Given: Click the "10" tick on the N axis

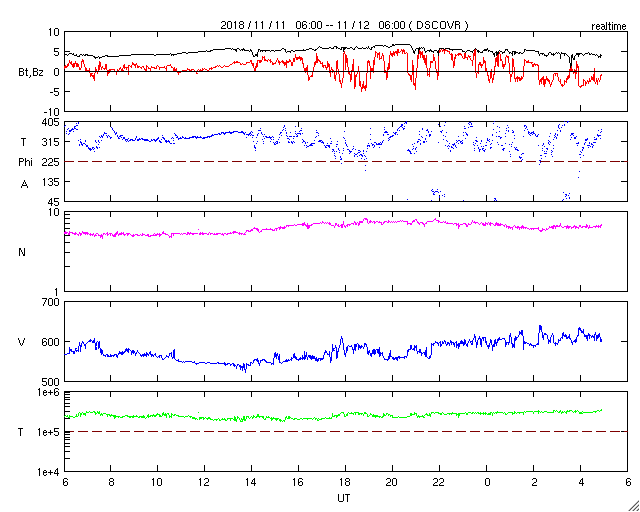Looking at the screenshot, I should tap(55, 213).
